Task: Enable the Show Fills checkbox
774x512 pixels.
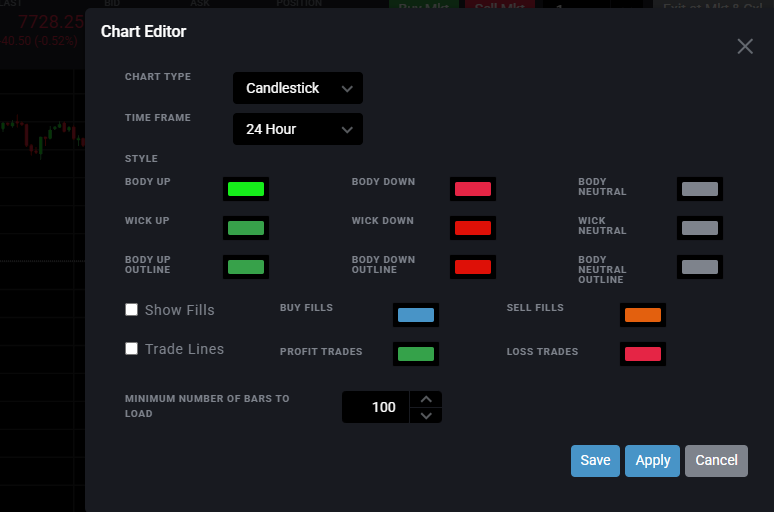Action: [x=131, y=310]
